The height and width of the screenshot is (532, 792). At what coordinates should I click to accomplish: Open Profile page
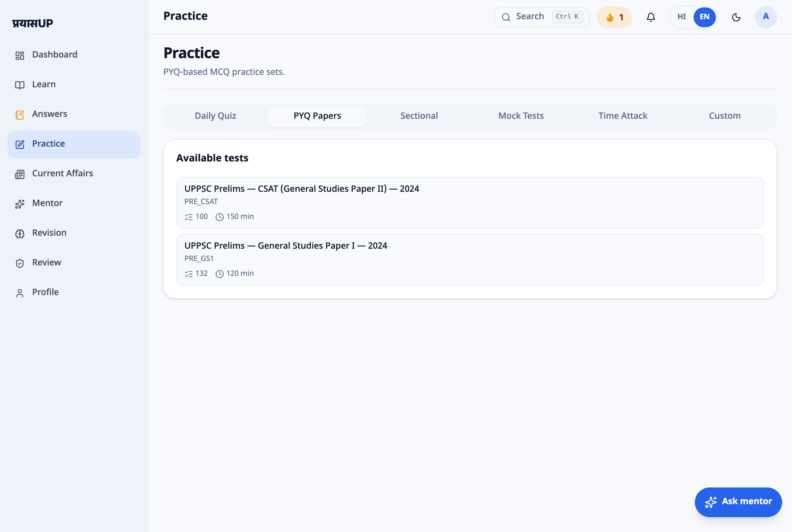(x=74, y=293)
